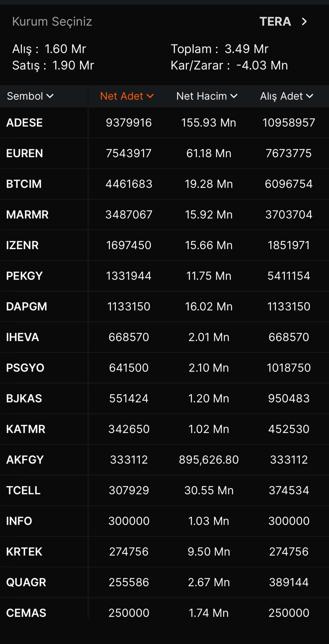The height and width of the screenshot is (644, 329).
Task: Select the DAPGM stock row
Action: click(x=27, y=307)
